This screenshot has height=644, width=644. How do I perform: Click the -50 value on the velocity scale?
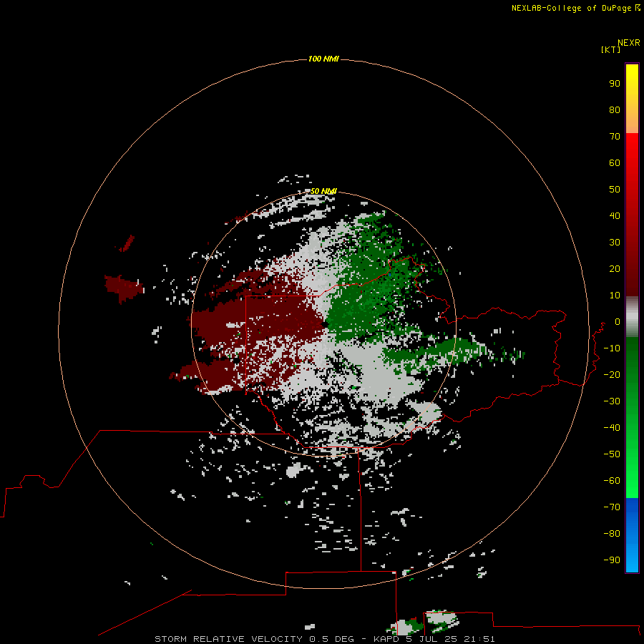[x=612, y=454]
